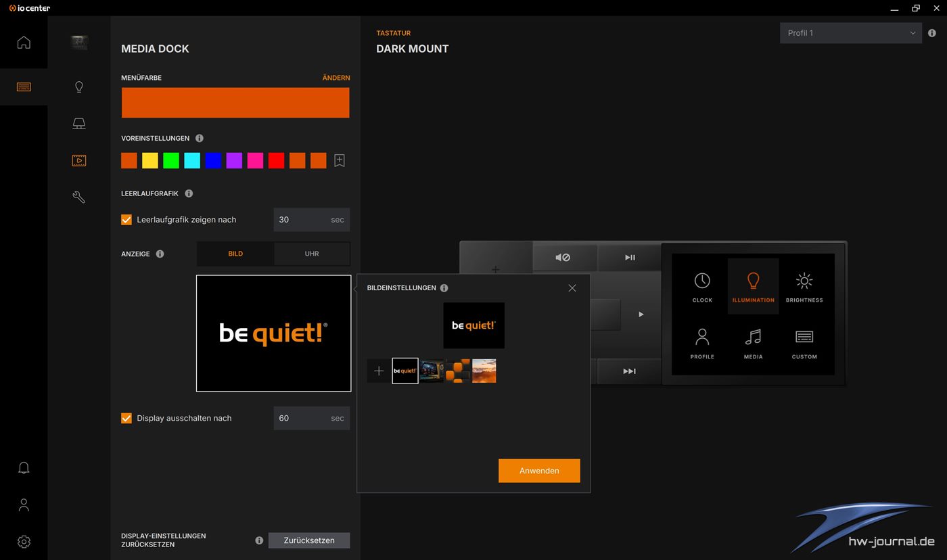Click the info icon next to Bildeinstellungen
947x560 pixels.
(x=444, y=288)
